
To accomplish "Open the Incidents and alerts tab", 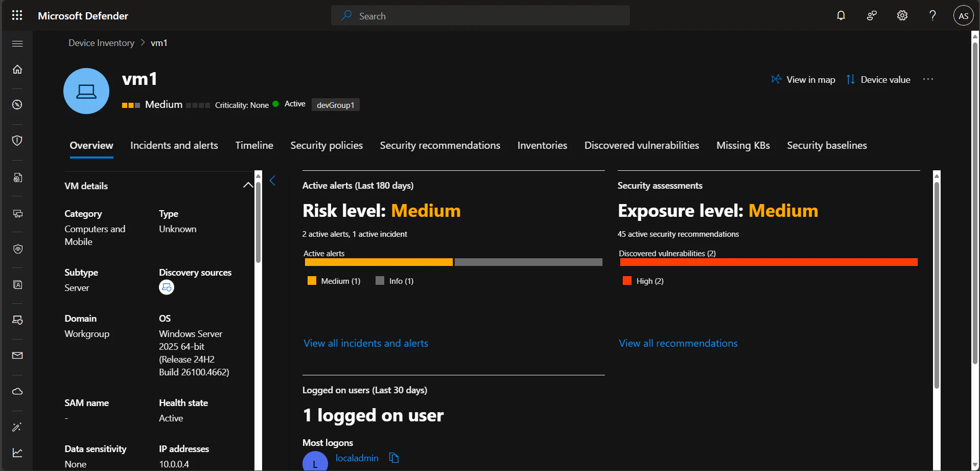I will [174, 145].
